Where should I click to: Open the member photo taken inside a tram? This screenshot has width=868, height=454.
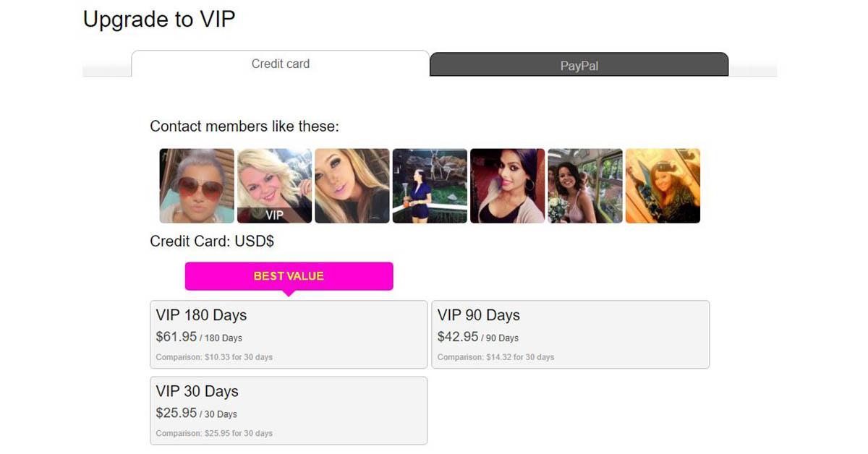click(585, 186)
